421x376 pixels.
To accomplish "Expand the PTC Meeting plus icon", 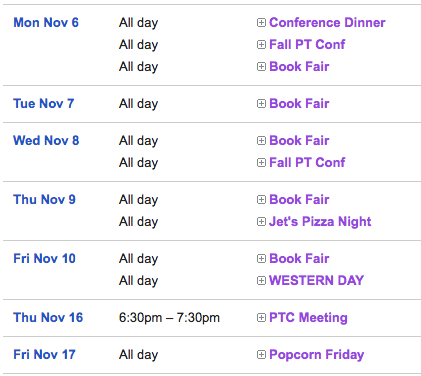I will pos(261,318).
